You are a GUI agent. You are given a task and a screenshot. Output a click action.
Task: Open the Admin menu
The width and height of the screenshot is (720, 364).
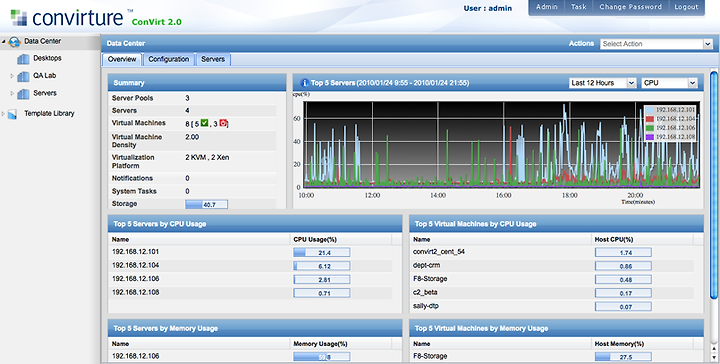pyautogui.click(x=547, y=7)
